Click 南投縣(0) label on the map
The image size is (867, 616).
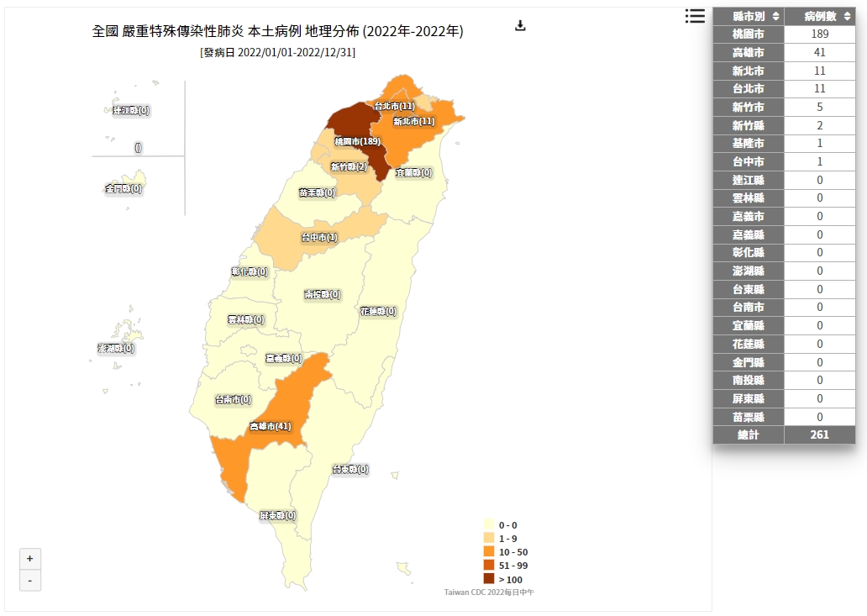coord(323,294)
